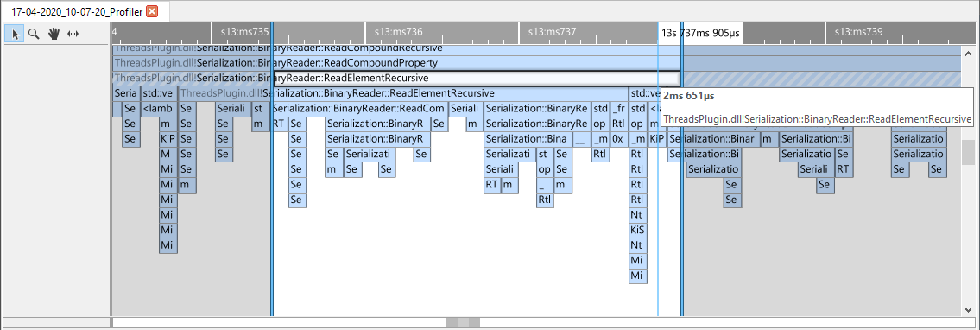The height and width of the screenshot is (330, 980).
Task: Click the vertical scrollbar thumb
Action: [968, 152]
